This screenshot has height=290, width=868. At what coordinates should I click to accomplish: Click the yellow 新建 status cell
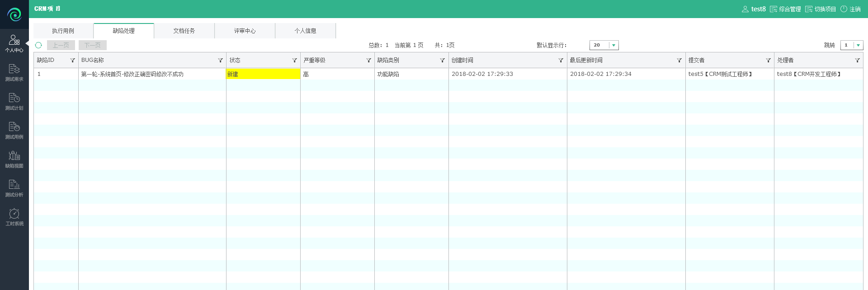click(x=263, y=74)
